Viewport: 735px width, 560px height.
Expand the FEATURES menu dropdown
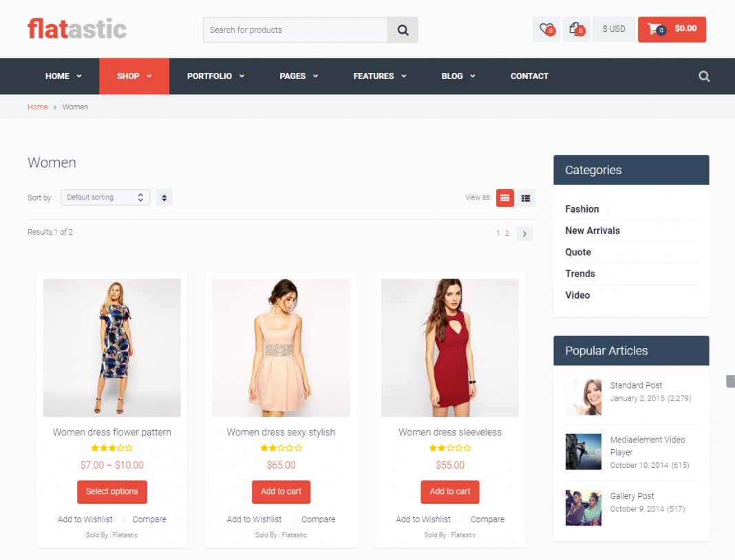[379, 76]
